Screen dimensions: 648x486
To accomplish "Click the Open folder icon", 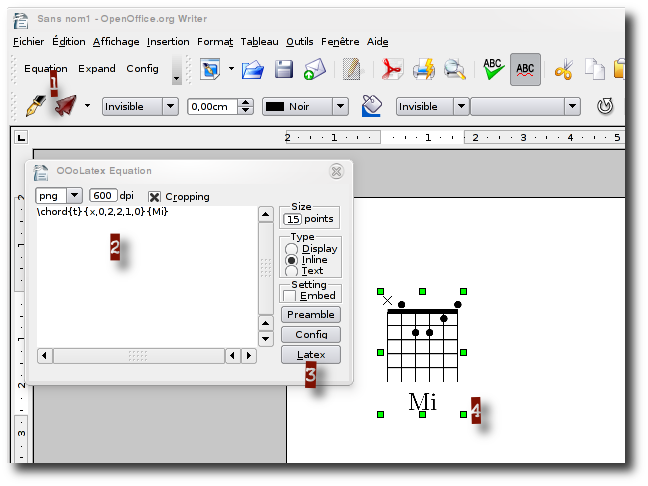I will click(x=253, y=69).
